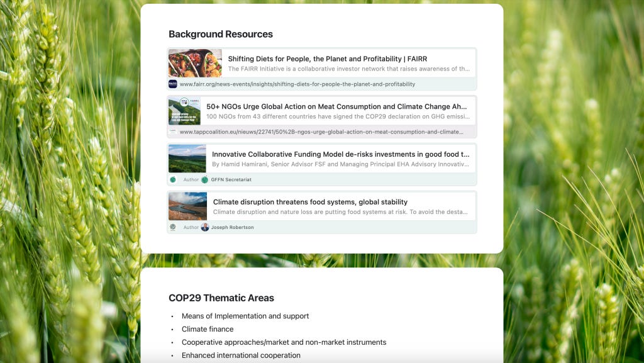The width and height of the screenshot is (644, 363).
Task: Click the www.tappcoalition.eu URL
Action: (321, 132)
